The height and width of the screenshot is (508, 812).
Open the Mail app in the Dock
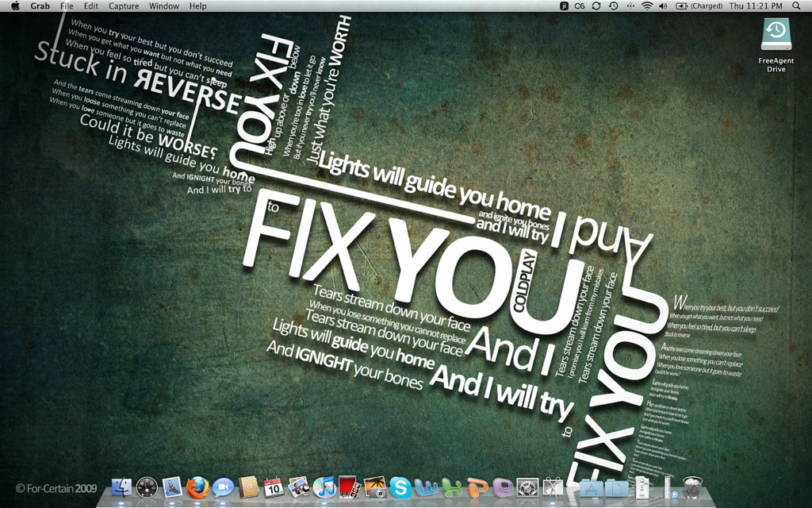[x=172, y=488]
